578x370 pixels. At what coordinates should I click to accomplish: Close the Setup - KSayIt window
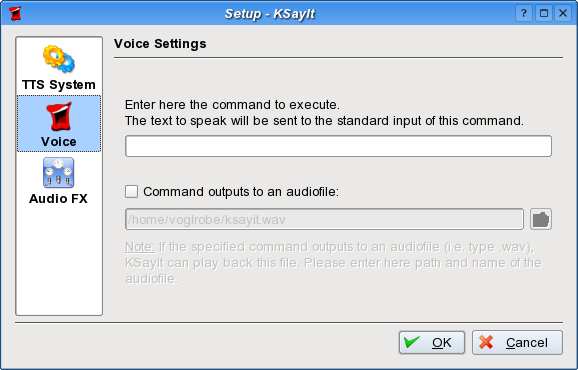coord(563,14)
